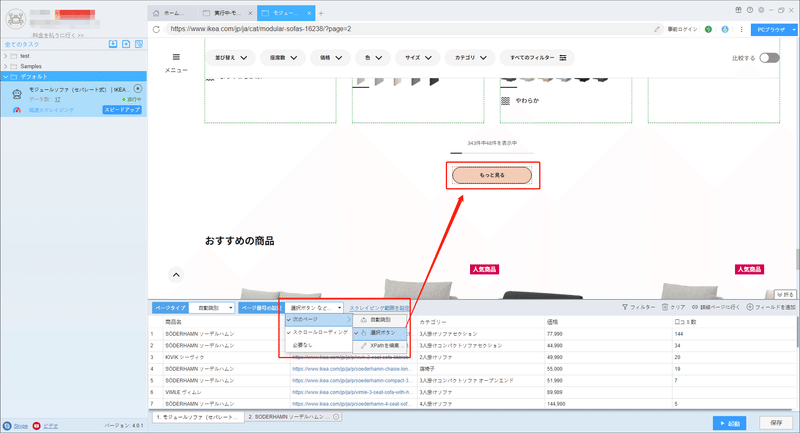Click the search tasks icon in the sidebar header

tap(139, 44)
